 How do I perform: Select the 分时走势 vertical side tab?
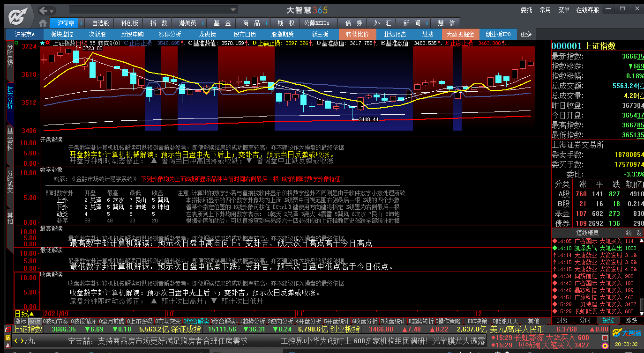click(x=10, y=61)
